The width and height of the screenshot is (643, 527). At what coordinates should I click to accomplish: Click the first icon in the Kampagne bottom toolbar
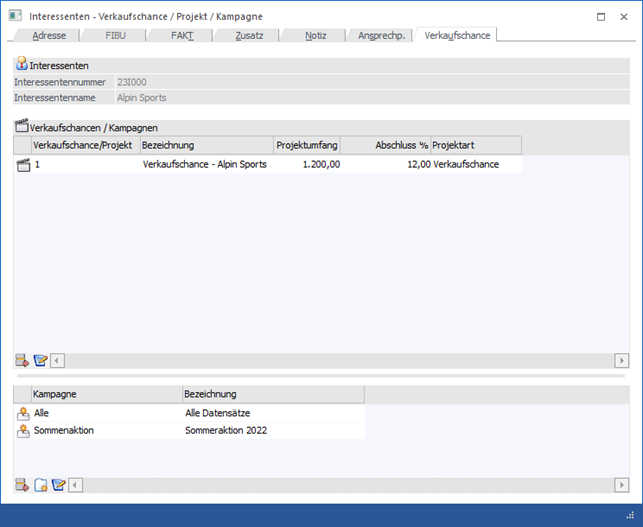click(x=23, y=486)
